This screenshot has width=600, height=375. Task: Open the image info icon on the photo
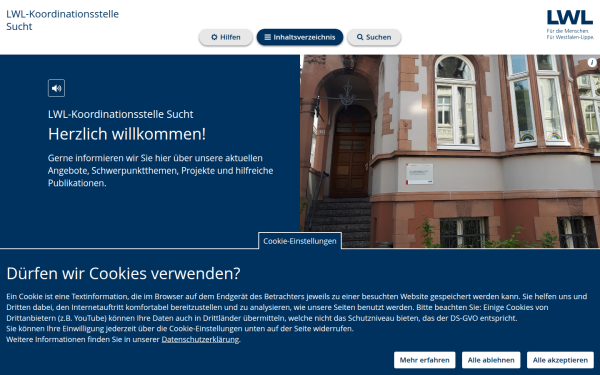click(592, 62)
